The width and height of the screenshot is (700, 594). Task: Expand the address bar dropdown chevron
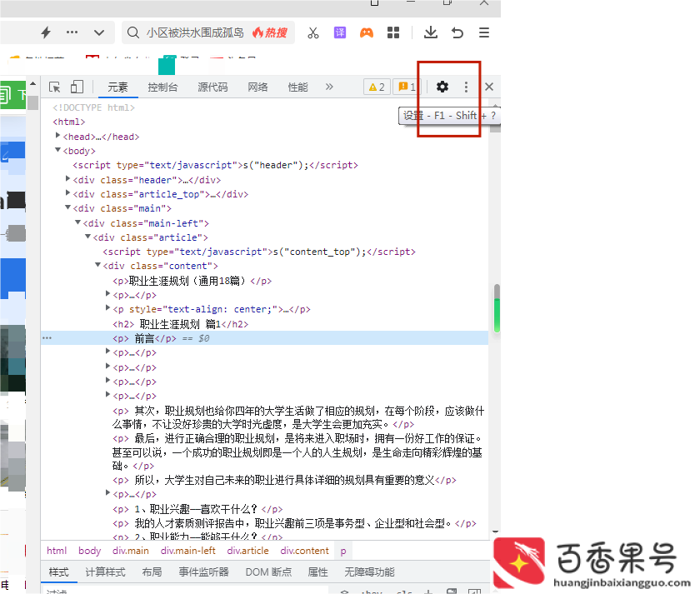point(99,32)
